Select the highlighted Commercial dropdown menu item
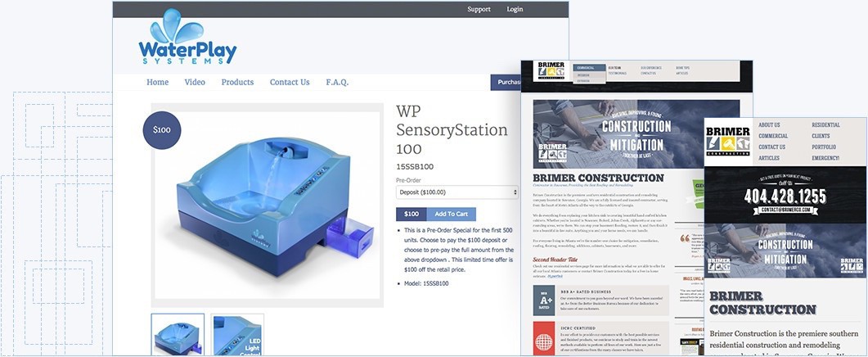 pos(590,68)
